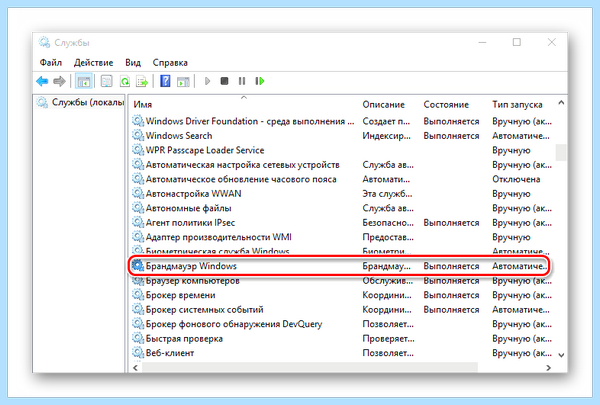600x405 pixels.
Task: Open the Файл menu
Action: 51,62
